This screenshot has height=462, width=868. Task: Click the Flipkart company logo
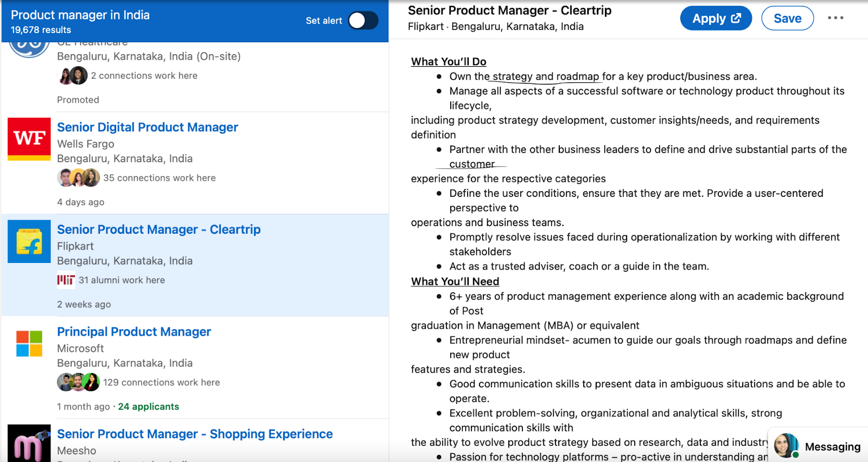pyautogui.click(x=29, y=241)
